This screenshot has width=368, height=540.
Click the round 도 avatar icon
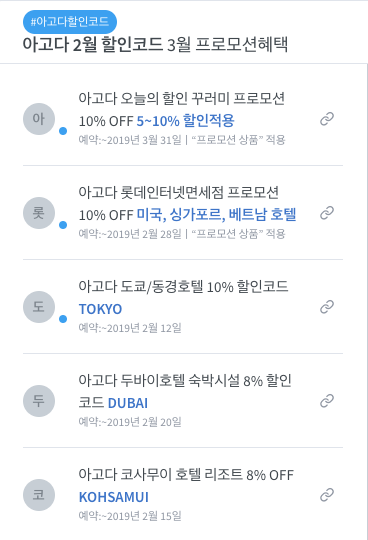pos(39,307)
